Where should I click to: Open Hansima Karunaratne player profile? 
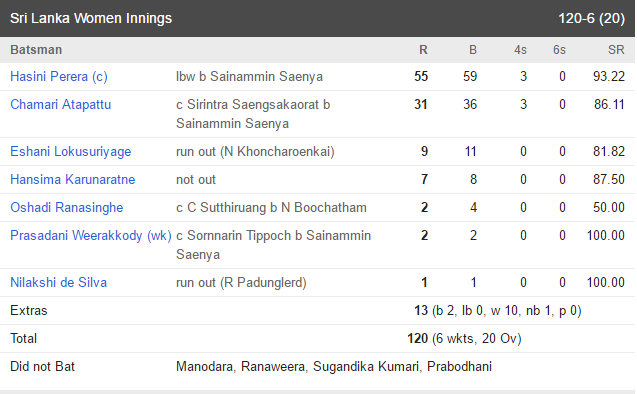tap(73, 180)
